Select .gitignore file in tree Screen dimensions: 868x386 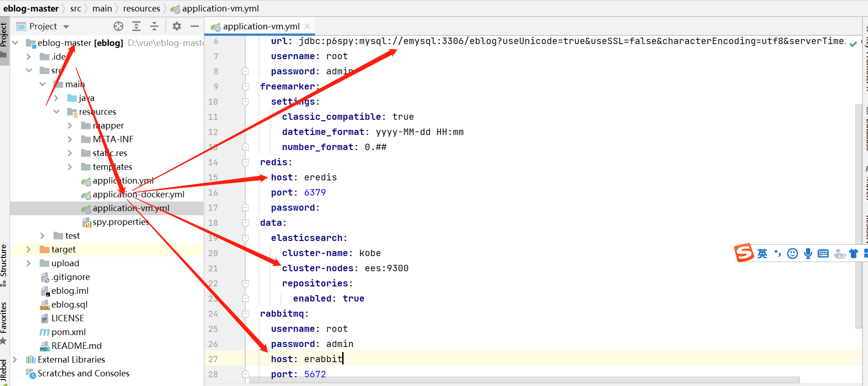point(70,277)
